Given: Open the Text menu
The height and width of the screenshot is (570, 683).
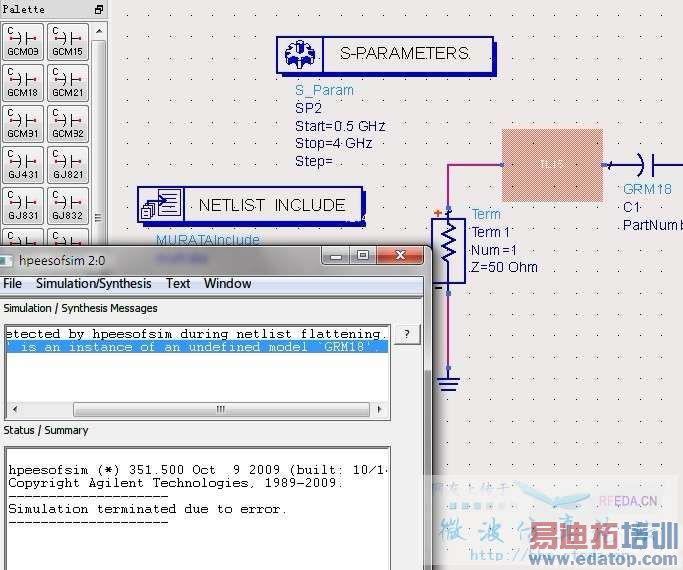Looking at the screenshot, I should coord(178,283).
